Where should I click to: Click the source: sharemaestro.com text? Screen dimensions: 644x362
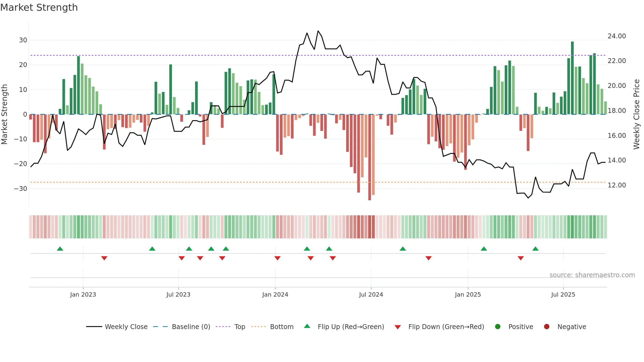click(592, 275)
